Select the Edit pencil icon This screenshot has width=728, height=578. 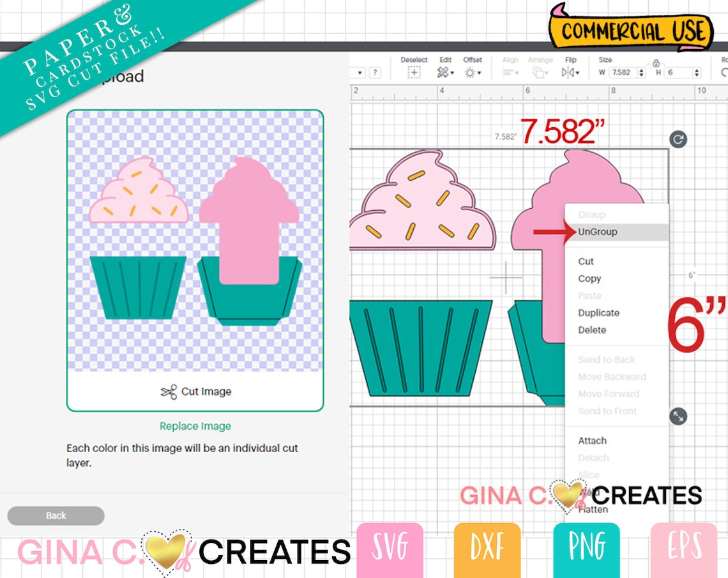(443, 72)
